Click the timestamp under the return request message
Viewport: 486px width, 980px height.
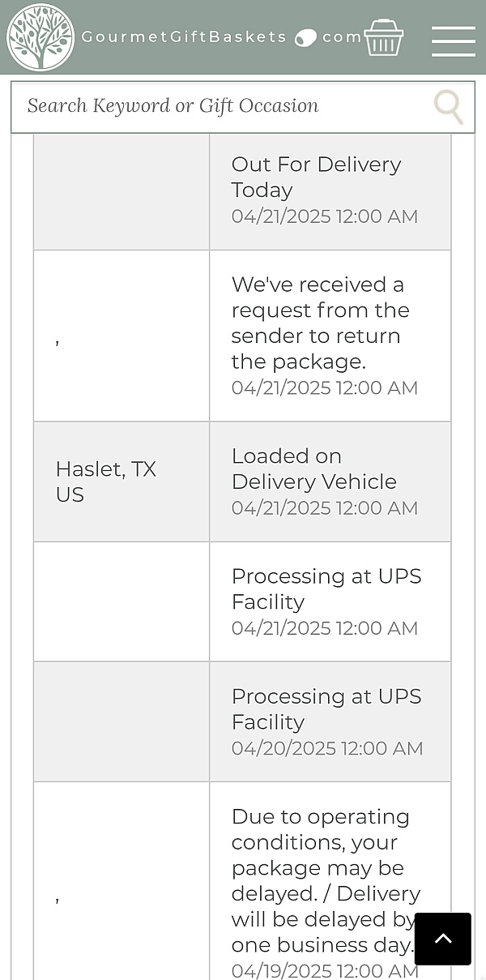coord(324,387)
